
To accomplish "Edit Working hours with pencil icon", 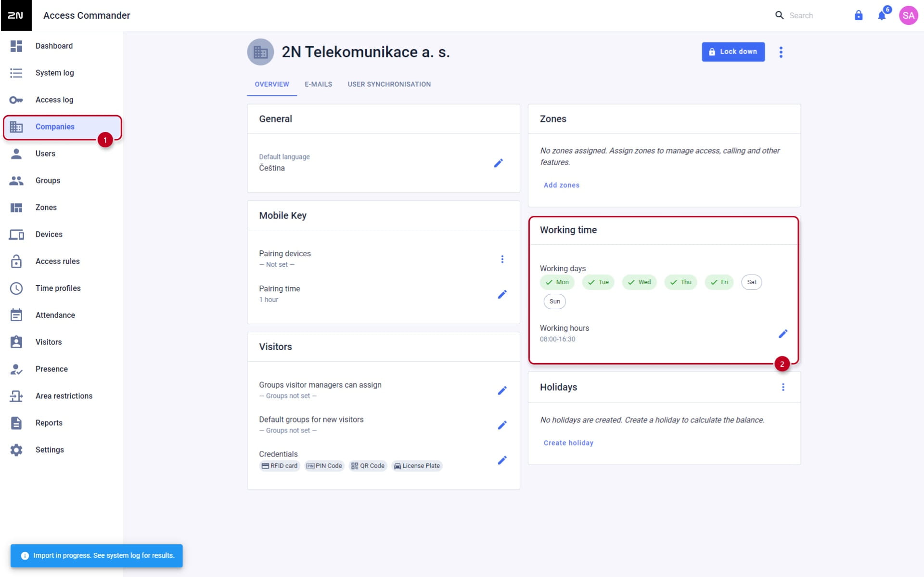I will (783, 334).
